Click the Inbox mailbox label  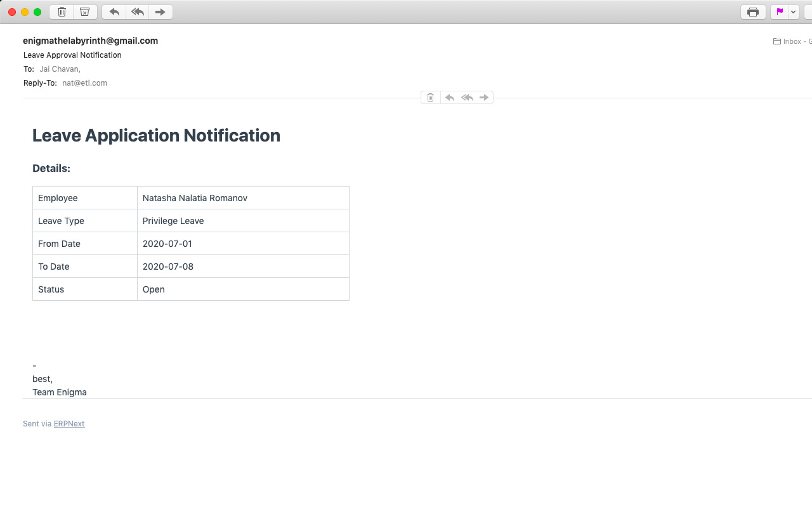tap(792, 41)
